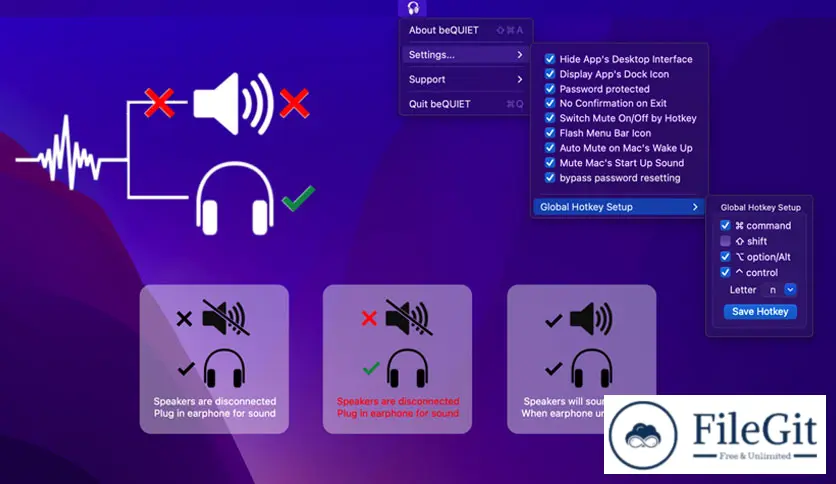836x484 pixels.
Task: Open the Letter dropdown arrow
Action: (790, 290)
